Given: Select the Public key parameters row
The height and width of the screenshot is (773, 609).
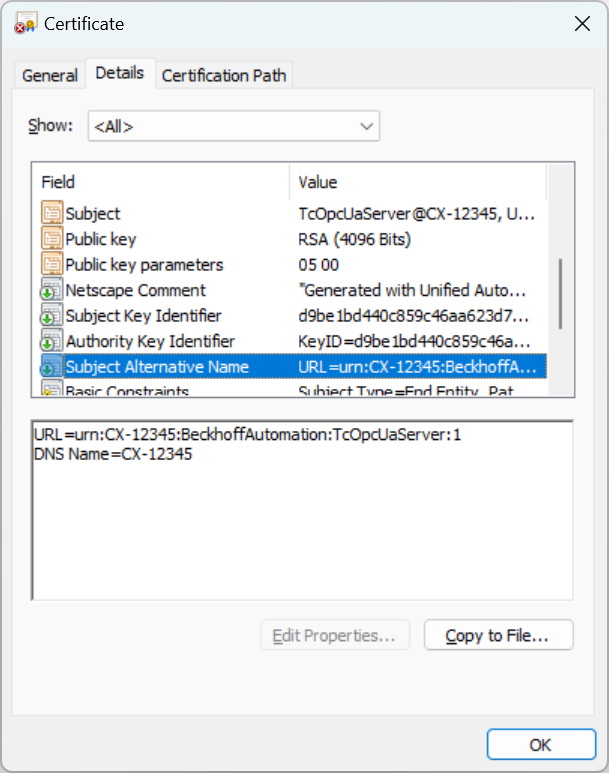Looking at the screenshot, I should (293, 265).
